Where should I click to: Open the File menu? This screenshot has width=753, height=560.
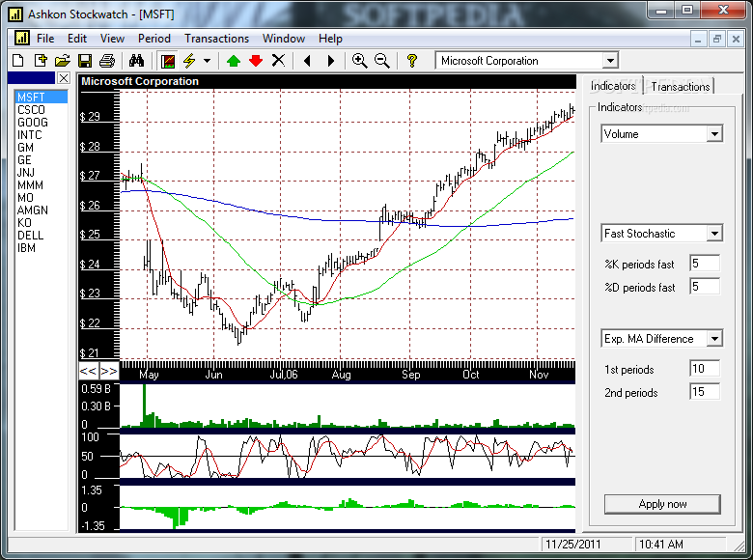pos(45,39)
